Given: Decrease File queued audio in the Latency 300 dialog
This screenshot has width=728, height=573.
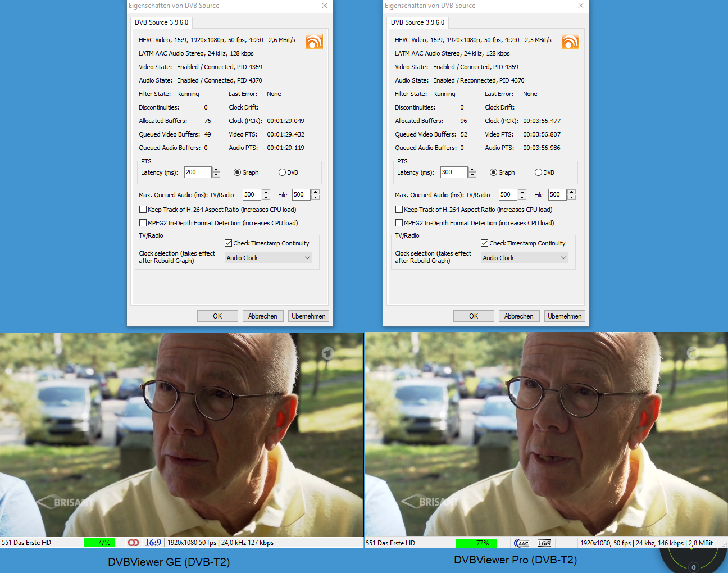Looking at the screenshot, I should coord(571,197).
